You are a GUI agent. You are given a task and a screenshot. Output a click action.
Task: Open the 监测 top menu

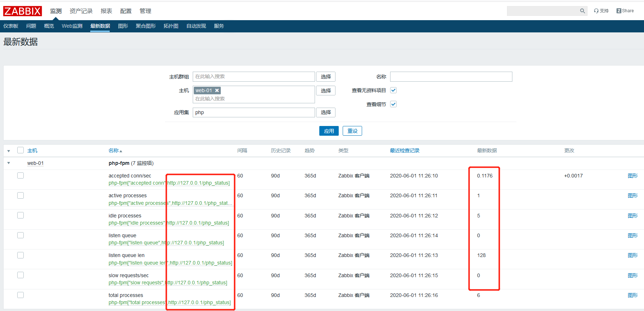click(56, 11)
